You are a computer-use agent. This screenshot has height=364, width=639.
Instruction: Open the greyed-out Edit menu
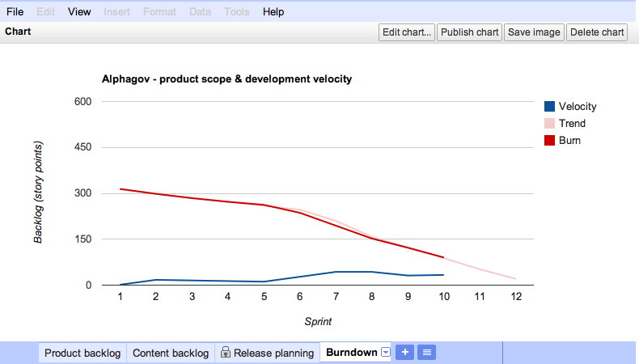45,12
